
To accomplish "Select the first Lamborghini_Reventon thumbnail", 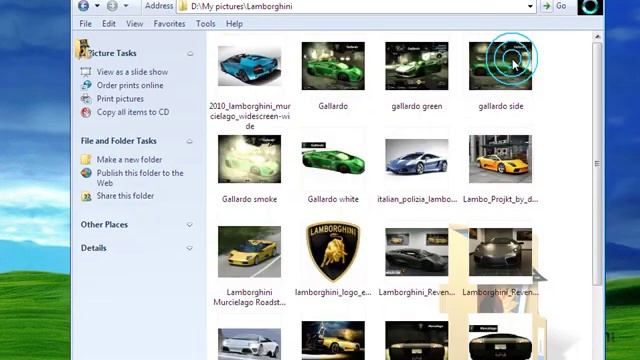I will coord(417,252).
